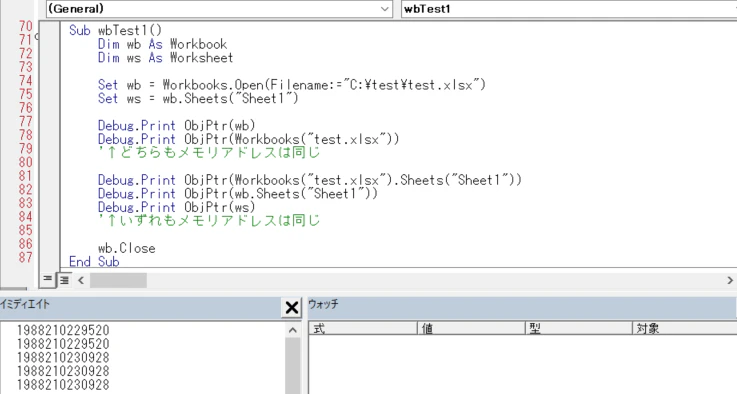
Task: Click the 型 column header in Watch window
Action: (x=579, y=328)
